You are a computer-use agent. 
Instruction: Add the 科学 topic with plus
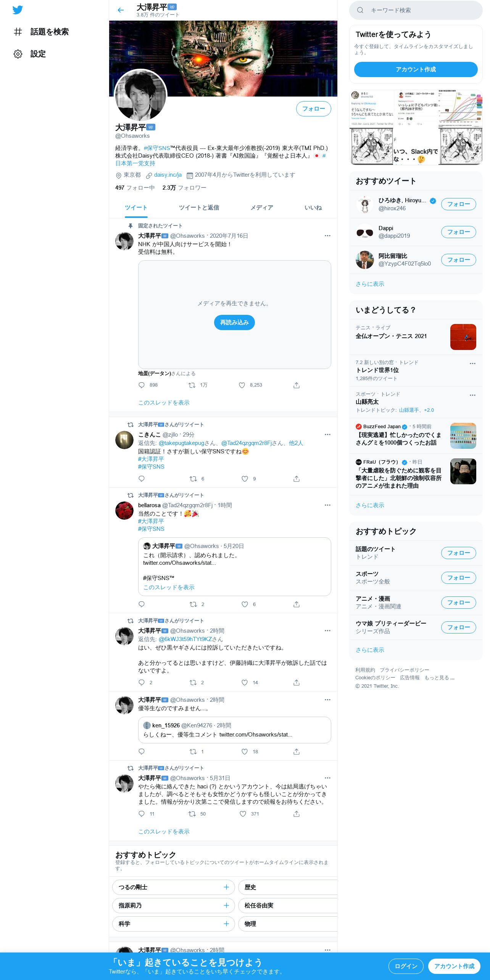coord(226,924)
